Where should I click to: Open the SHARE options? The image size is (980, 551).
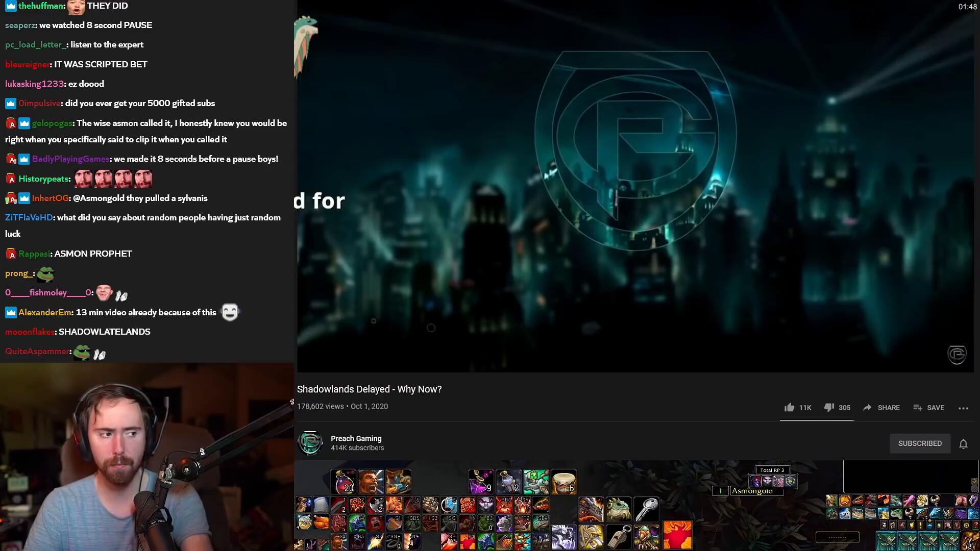[x=881, y=408]
